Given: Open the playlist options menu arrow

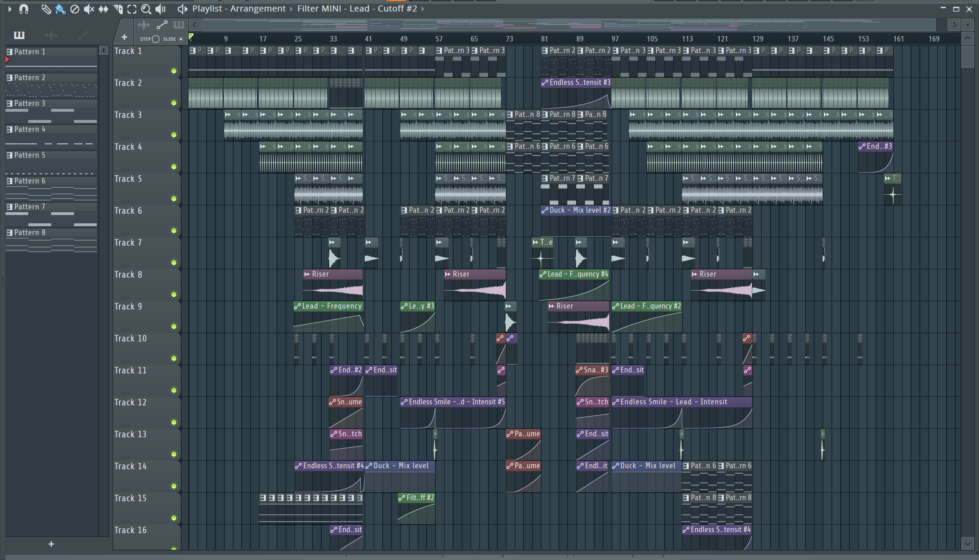Looking at the screenshot, I should [x=10, y=8].
